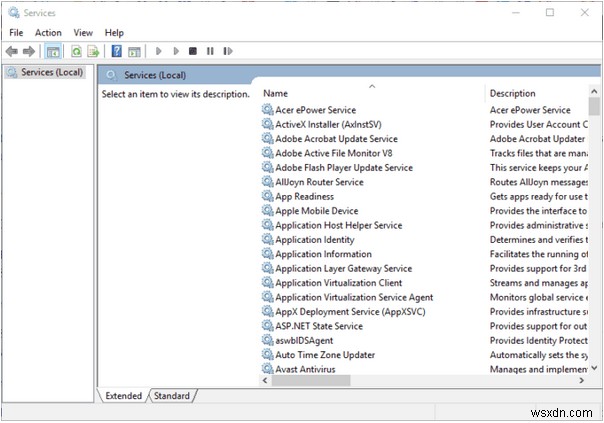Select the Avast Antivirus service
The image size is (604, 423).
click(305, 369)
